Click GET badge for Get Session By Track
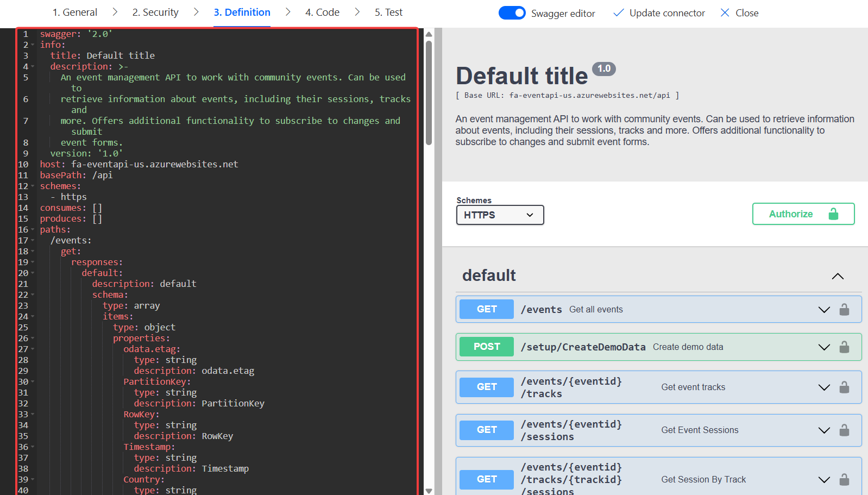Viewport: 868px width, 495px height. click(x=487, y=479)
